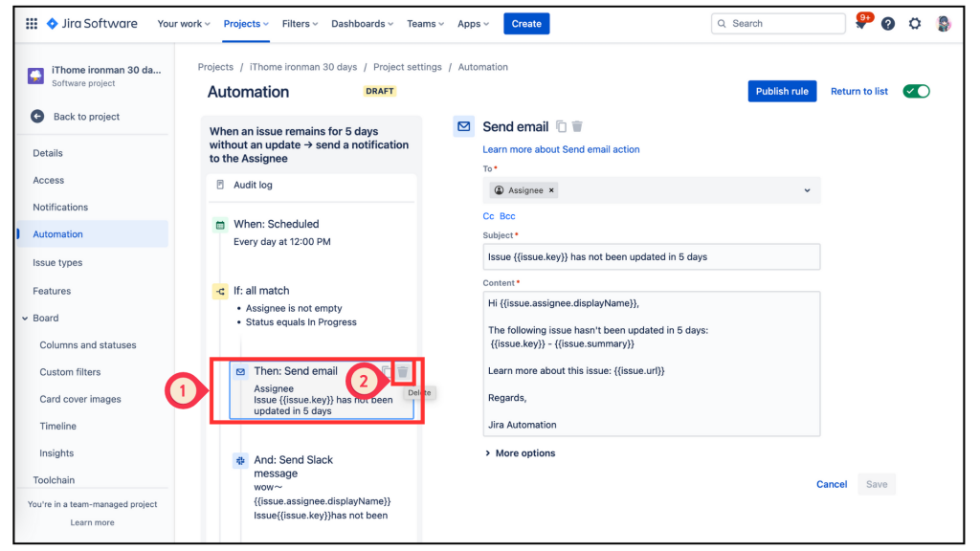Click the search magnifier icon

coord(722,24)
